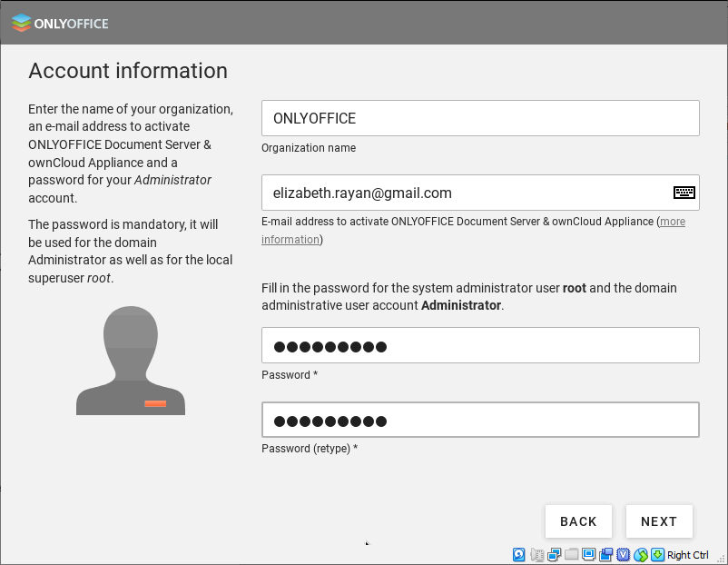This screenshot has height=565, width=728.
Task: Open the on-screen keyboard icon in e-mail field
Action: (684, 193)
